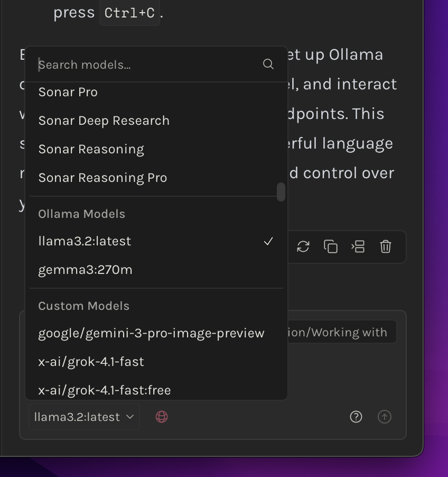Click the branch conversation icon

click(358, 246)
